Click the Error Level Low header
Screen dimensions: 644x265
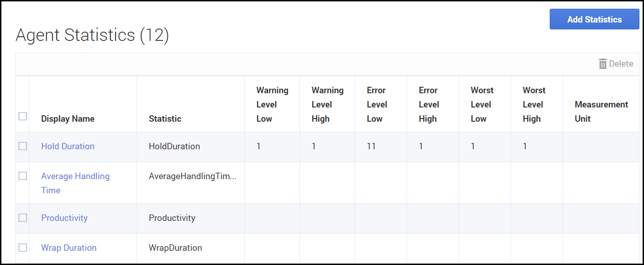pos(376,104)
